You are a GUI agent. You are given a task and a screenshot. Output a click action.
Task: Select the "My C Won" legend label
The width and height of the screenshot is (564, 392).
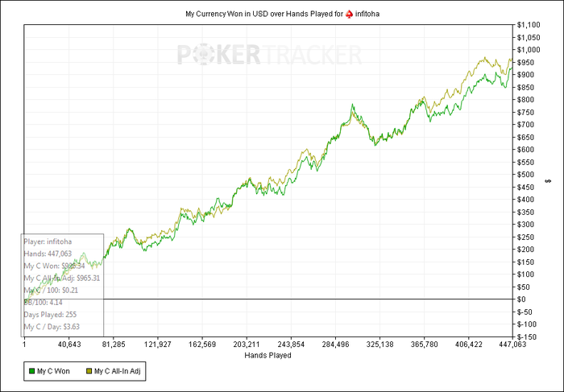(x=53, y=371)
